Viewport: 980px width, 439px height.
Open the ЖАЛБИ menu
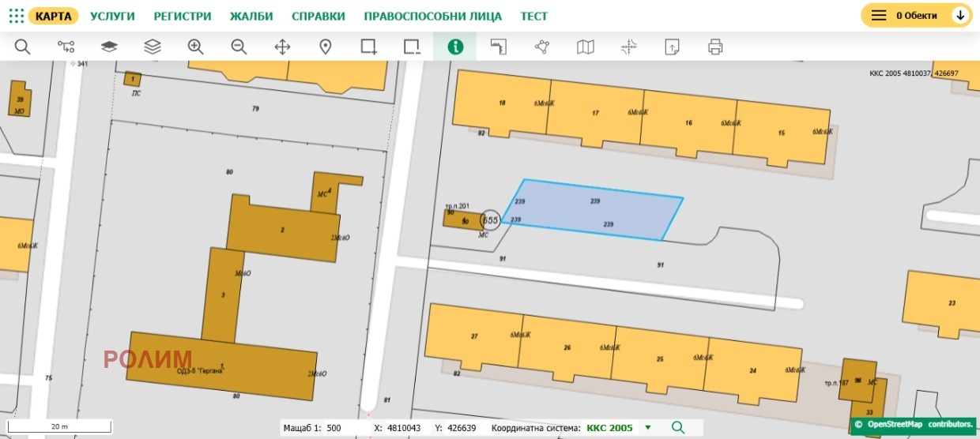pyautogui.click(x=251, y=16)
